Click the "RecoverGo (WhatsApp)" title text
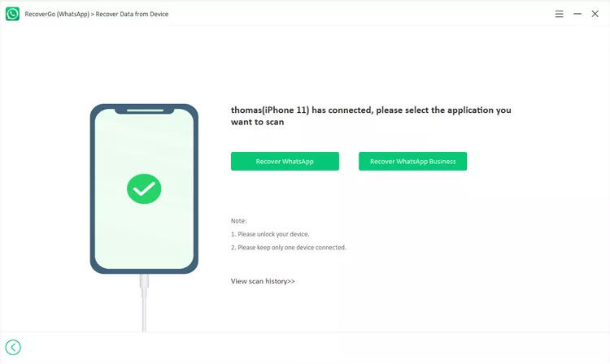This screenshot has width=610, height=364. click(56, 15)
